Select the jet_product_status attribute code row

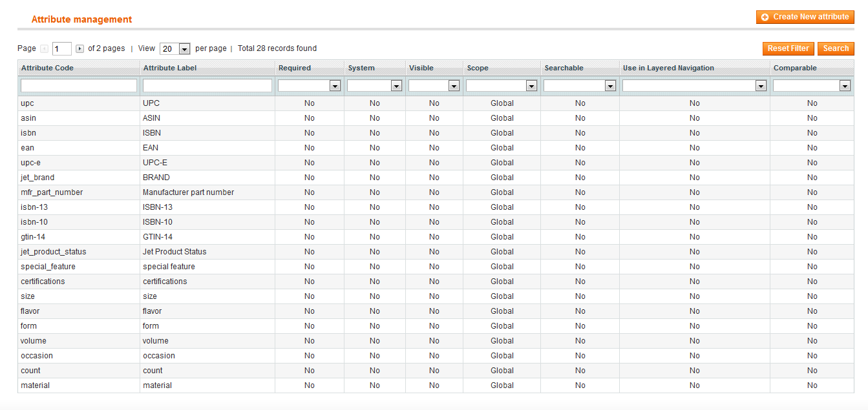click(x=436, y=252)
